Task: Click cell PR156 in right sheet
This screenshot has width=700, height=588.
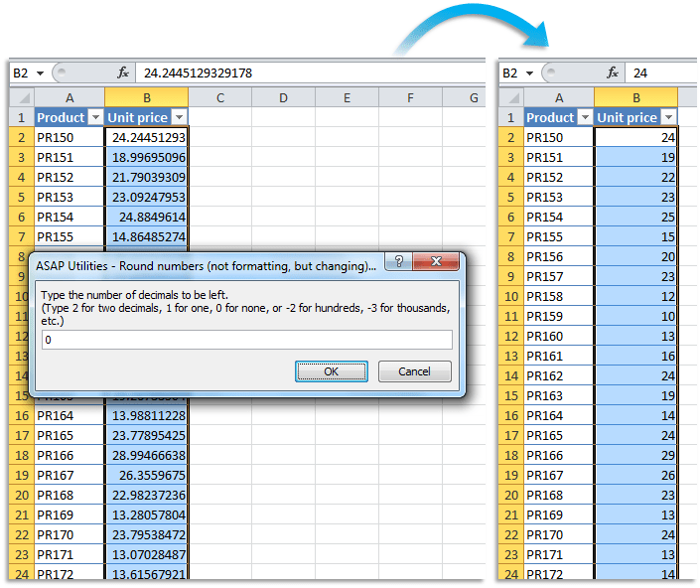Action: click(x=559, y=256)
